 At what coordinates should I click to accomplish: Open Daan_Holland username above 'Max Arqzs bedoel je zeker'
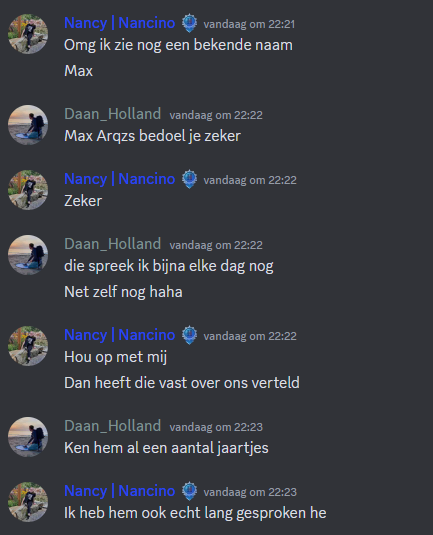[112, 114]
